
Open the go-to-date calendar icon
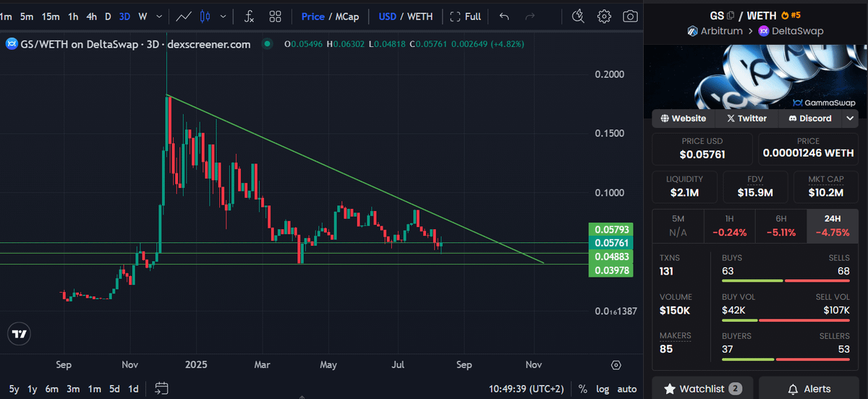point(161,388)
